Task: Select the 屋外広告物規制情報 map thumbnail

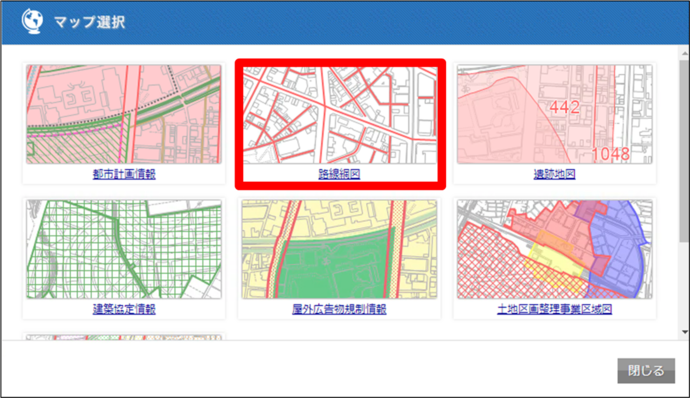Action: [339, 250]
